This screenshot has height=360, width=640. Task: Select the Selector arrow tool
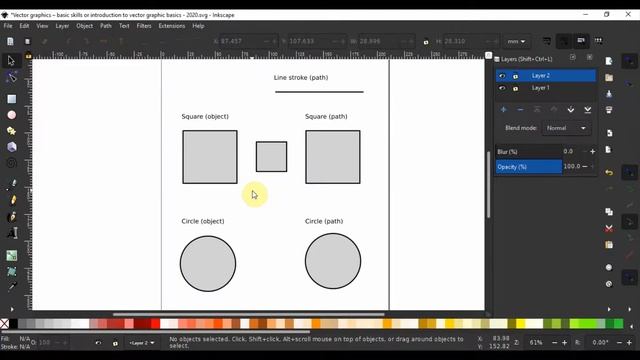(11, 61)
